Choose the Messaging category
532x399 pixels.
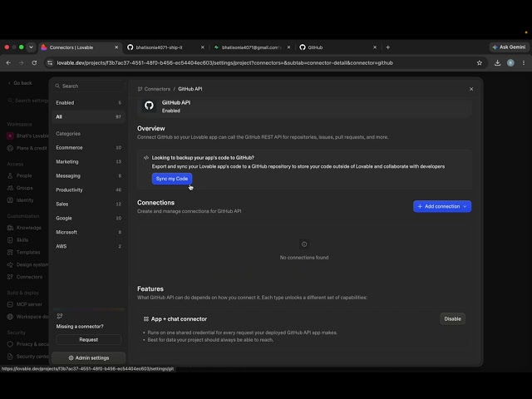tap(89, 175)
